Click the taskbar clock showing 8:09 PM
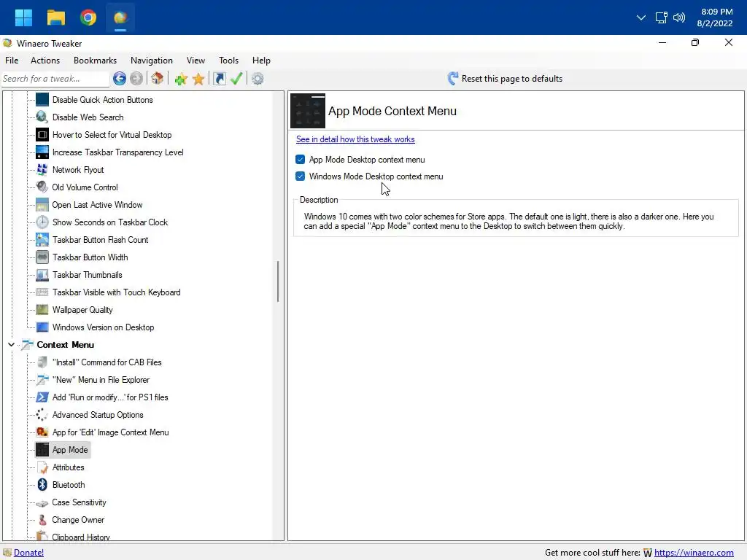This screenshot has height=560, width=747. coord(715,17)
